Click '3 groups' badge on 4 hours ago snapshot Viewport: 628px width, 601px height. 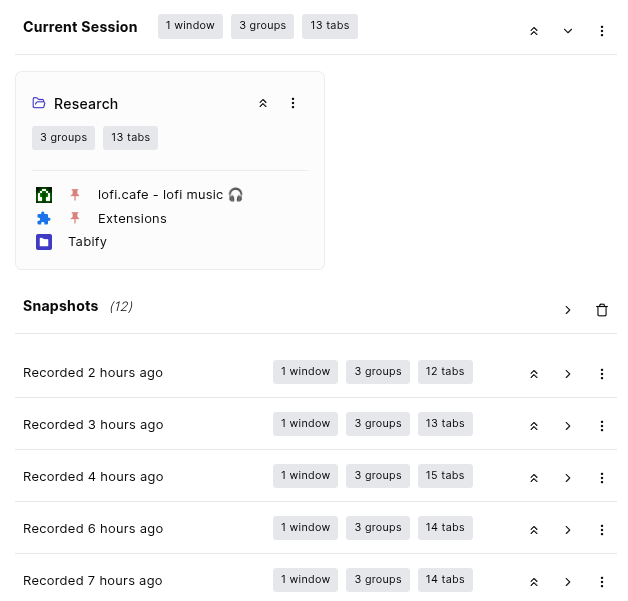[x=378, y=476]
